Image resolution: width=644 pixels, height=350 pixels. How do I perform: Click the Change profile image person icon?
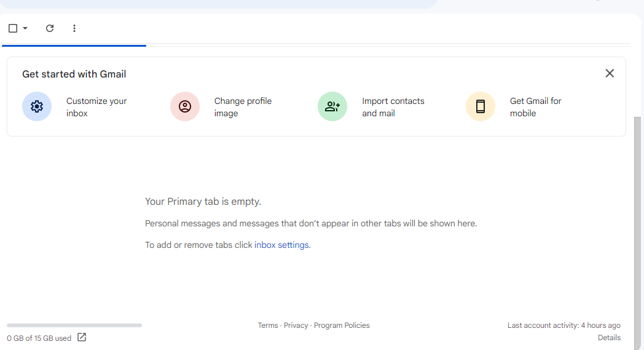185,106
